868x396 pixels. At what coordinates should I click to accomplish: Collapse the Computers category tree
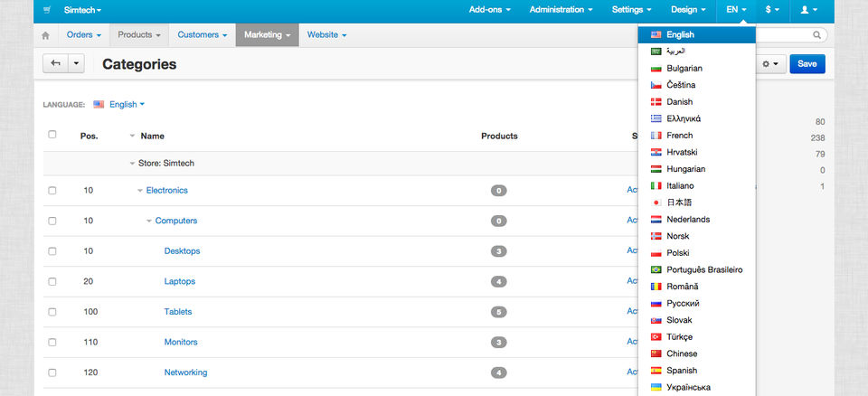tap(149, 221)
